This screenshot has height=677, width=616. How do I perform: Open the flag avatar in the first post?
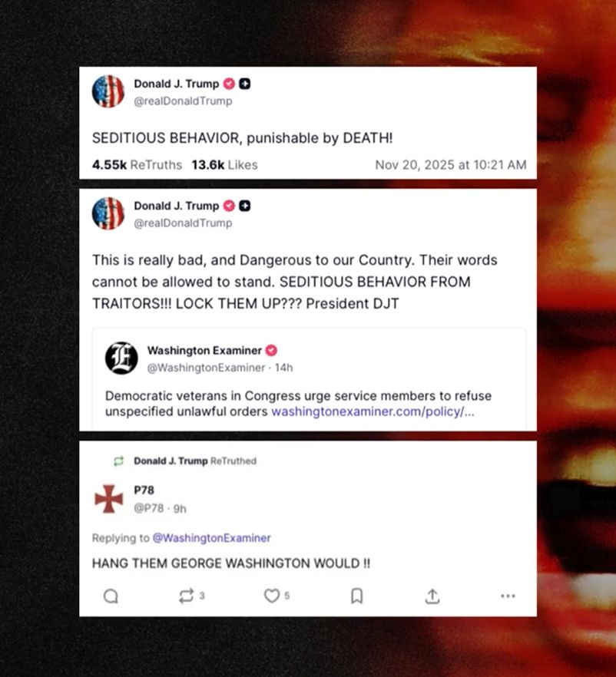tap(108, 91)
